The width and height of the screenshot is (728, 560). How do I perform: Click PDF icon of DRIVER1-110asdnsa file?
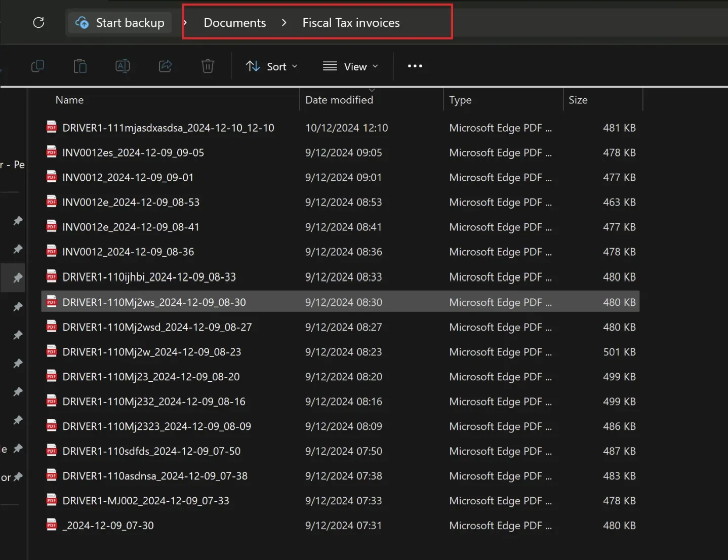click(x=52, y=475)
